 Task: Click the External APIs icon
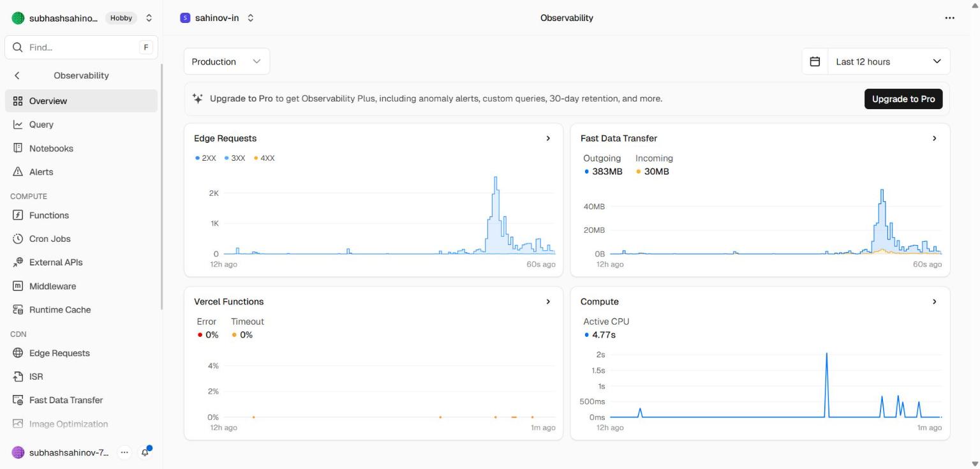pyautogui.click(x=18, y=262)
